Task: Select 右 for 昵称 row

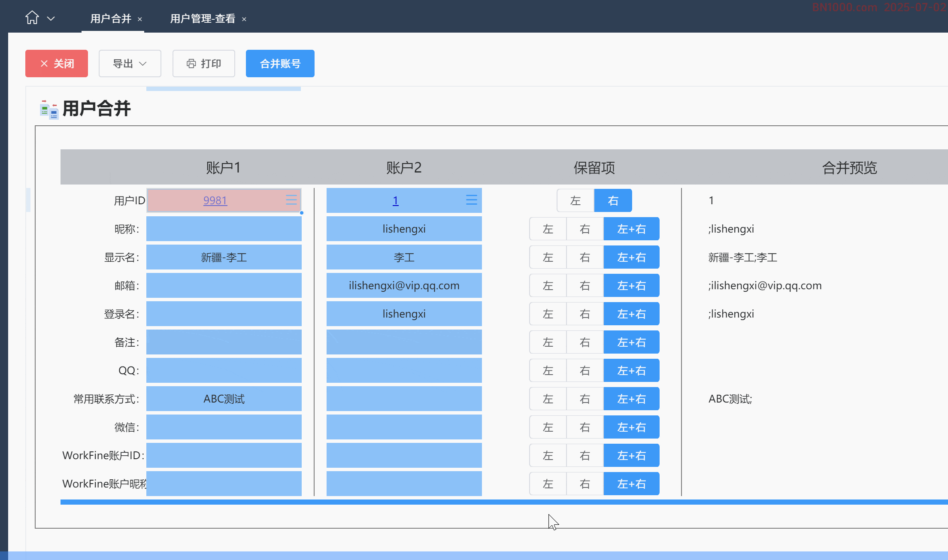Action: (585, 229)
